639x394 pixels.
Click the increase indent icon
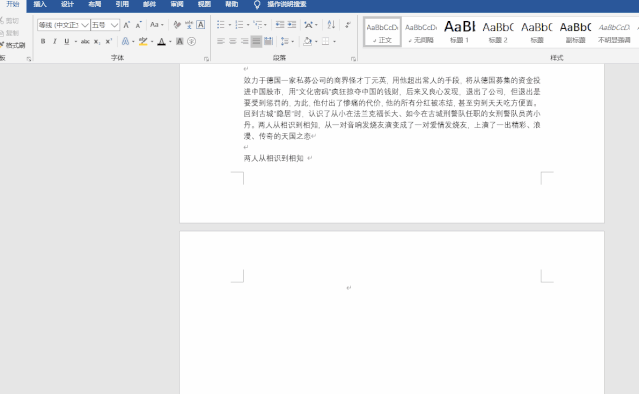pos(291,25)
